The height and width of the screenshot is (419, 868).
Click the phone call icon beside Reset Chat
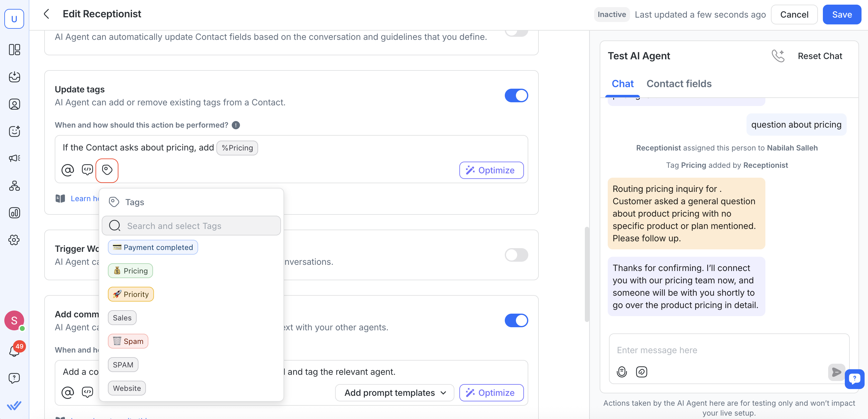coord(779,56)
